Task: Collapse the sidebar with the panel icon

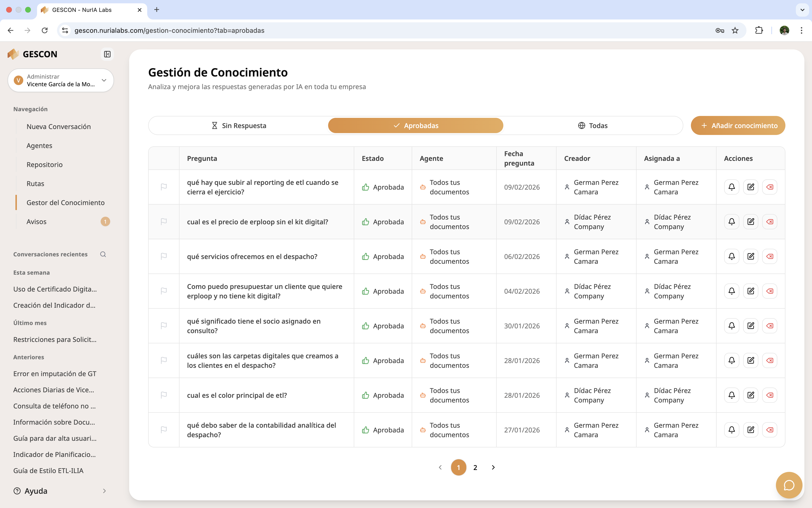Action: [x=107, y=54]
